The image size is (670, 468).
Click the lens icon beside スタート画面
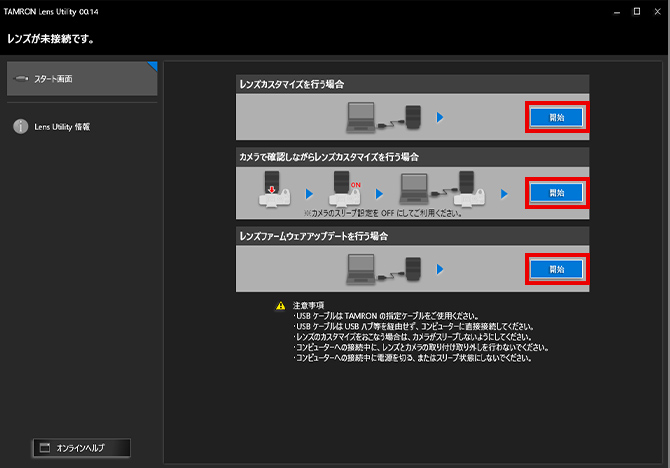21,79
